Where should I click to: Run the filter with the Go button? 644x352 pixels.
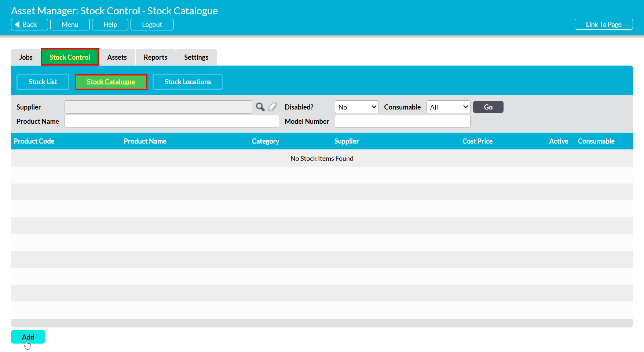click(488, 107)
